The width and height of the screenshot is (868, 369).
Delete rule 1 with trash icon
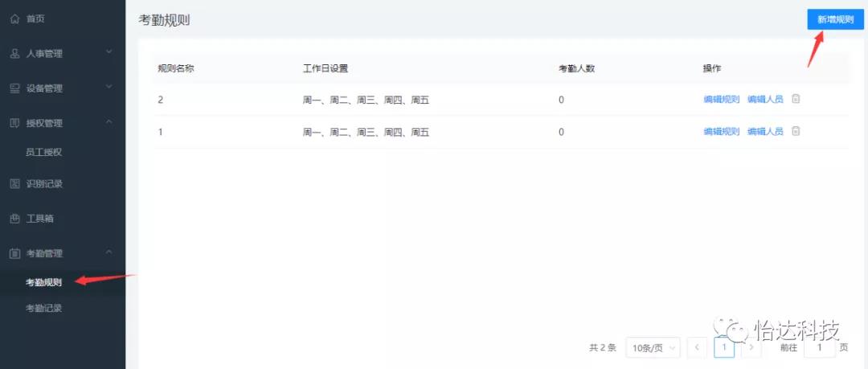pos(796,131)
